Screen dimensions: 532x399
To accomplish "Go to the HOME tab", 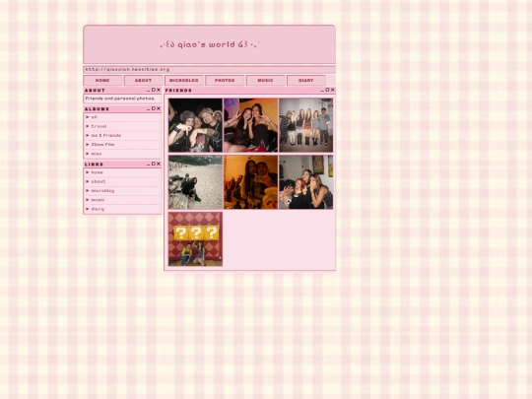I will click(102, 81).
